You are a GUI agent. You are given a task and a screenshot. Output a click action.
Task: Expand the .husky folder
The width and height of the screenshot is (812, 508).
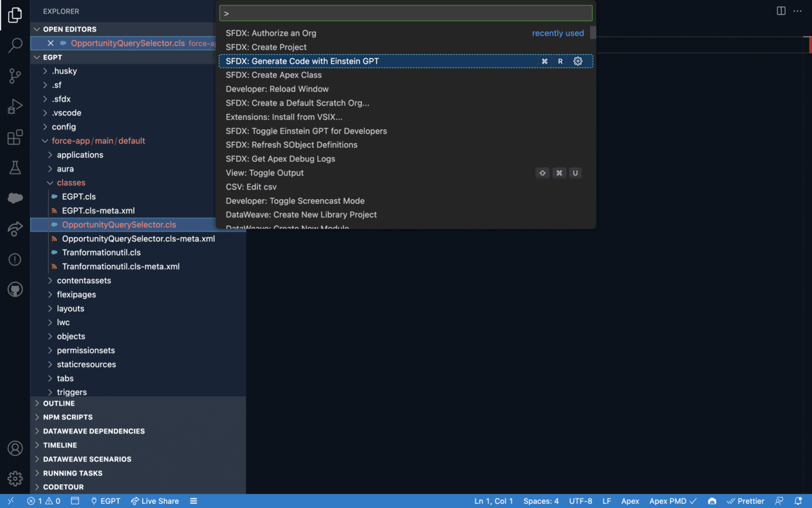(64, 71)
